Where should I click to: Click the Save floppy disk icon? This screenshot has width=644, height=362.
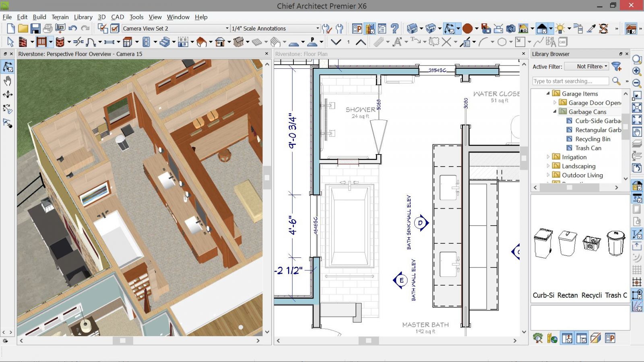[35, 29]
